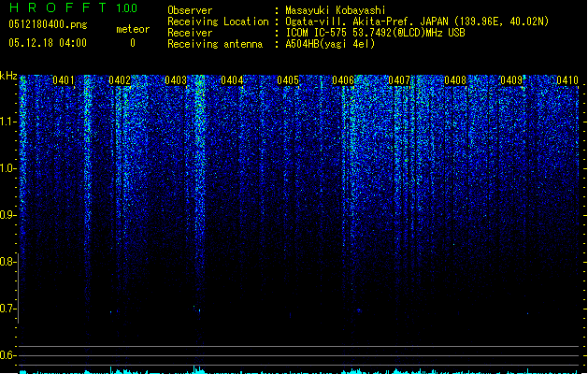Screen dimensions: 588x374
Task: Click the meteor count value 0
Action: click(133, 43)
